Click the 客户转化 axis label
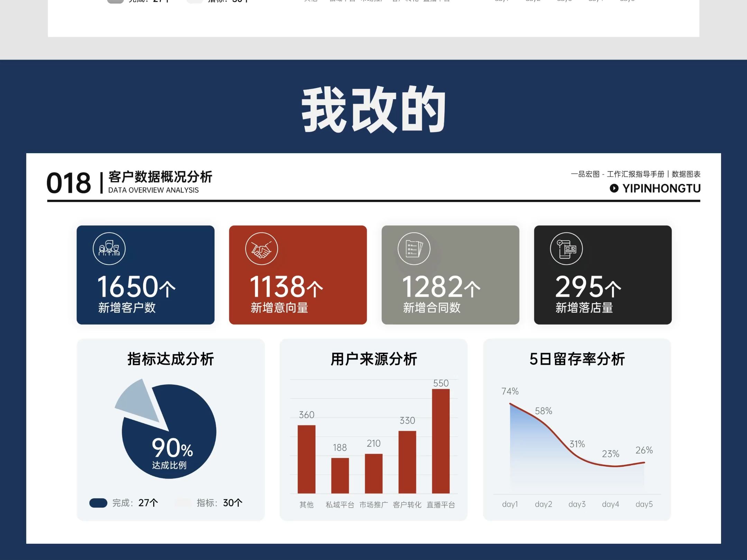747x560 pixels. point(407,505)
